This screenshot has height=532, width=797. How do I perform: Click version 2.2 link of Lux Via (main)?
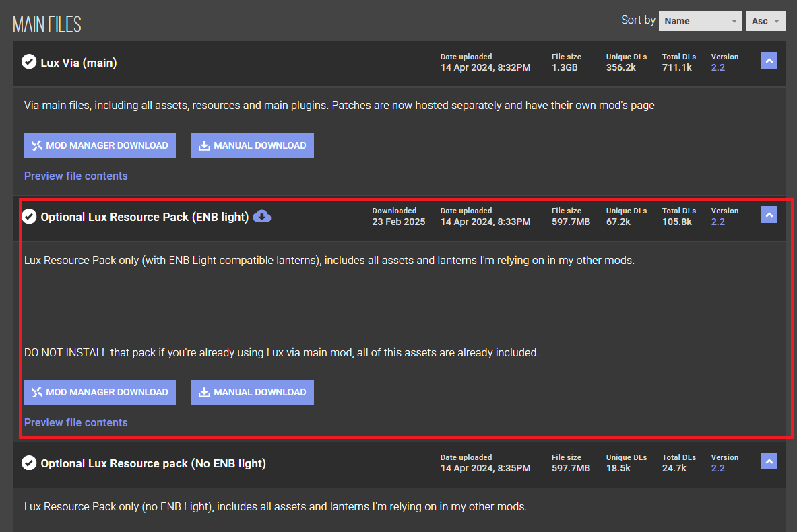pyautogui.click(x=718, y=67)
